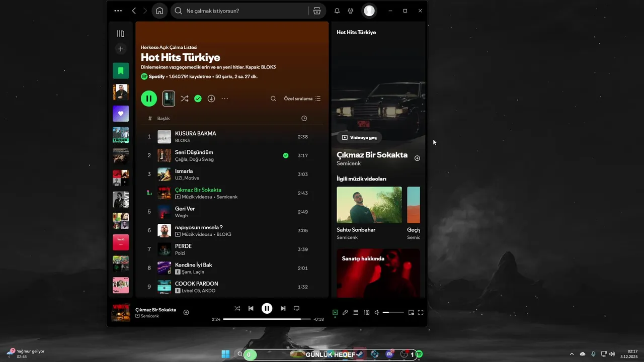Pause playback in the bottom player

pos(267,309)
